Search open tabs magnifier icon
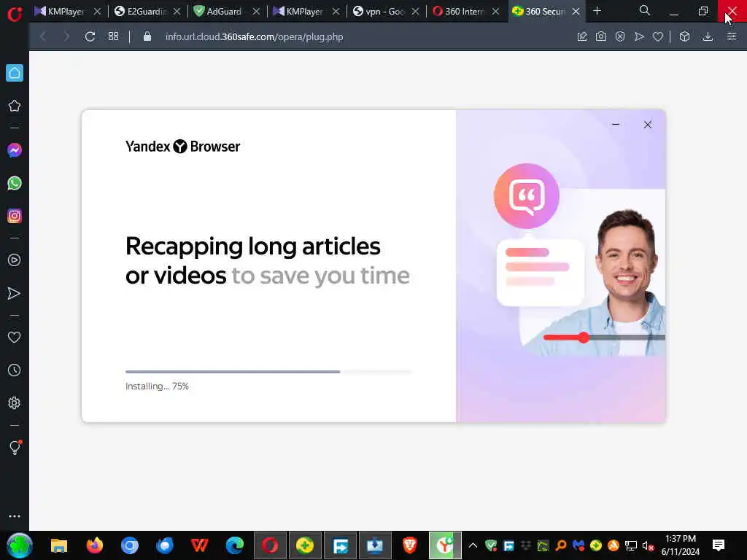This screenshot has height=560, width=747. (x=645, y=10)
